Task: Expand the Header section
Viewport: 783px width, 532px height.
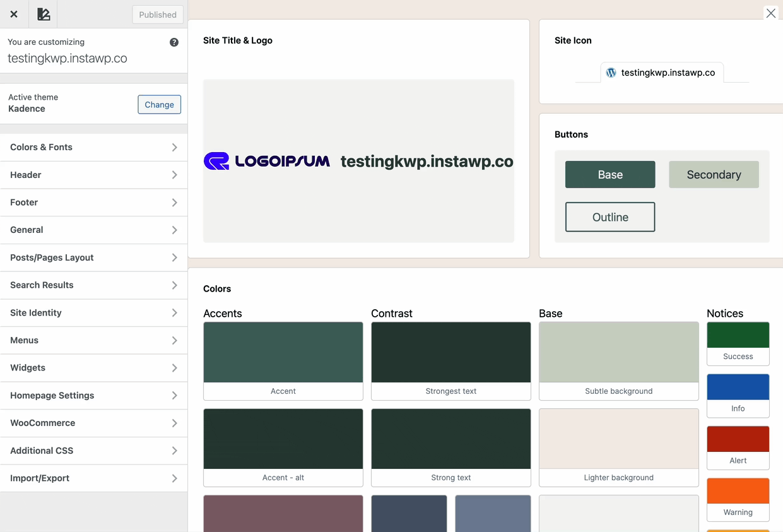Action: (93, 175)
